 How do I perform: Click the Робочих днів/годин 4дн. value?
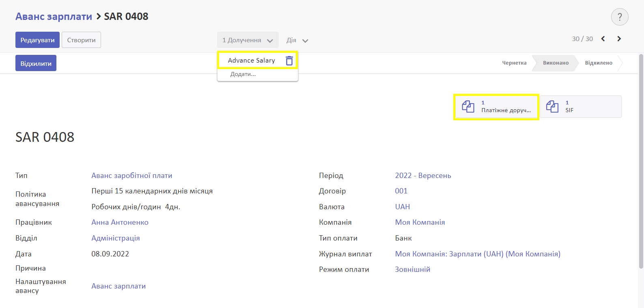click(136, 207)
